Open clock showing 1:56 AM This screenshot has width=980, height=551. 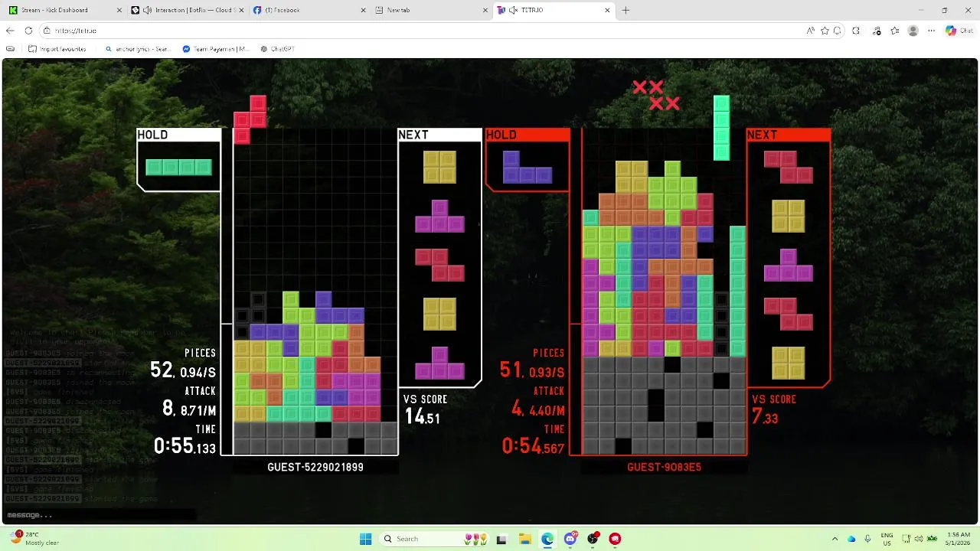(959, 539)
